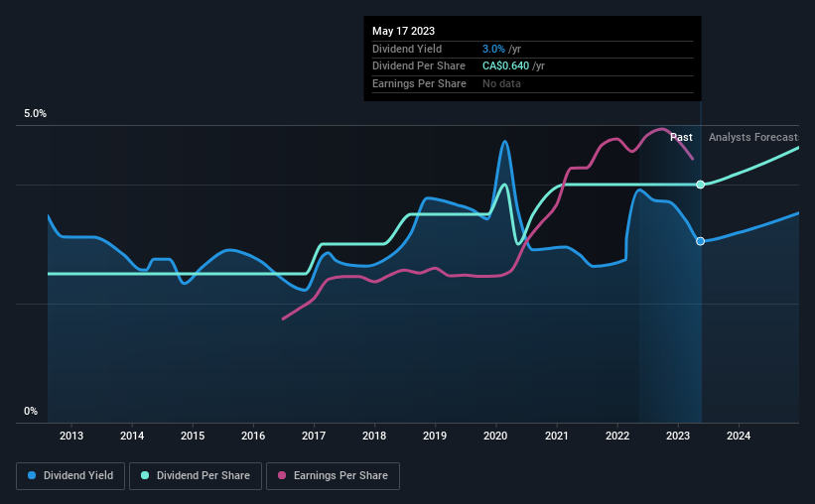Image resolution: width=815 pixels, height=504 pixels.
Task: Click the 2021 x-axis label
Action: pyautogui.click(x=557, y=436)
